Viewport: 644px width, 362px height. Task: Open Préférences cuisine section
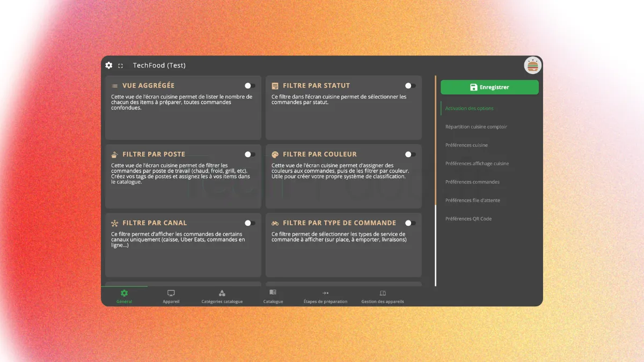tap(466, 145)
